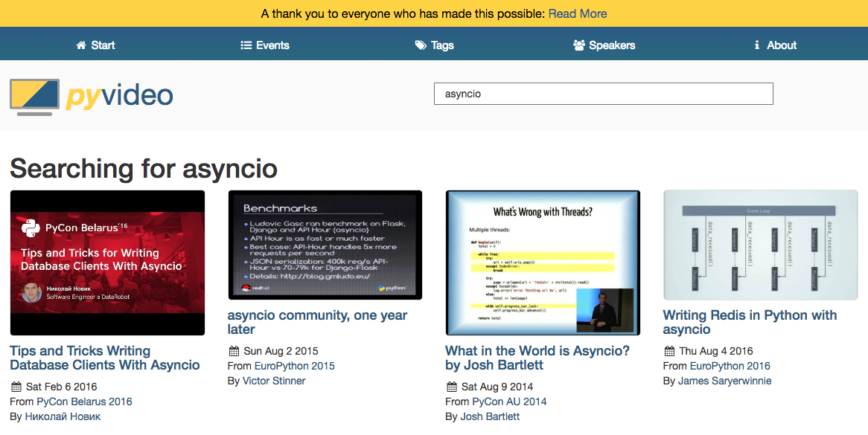
Task: Click the date text Thu Aug 4 2016
Action: pyautogui.click(x=716, y=351)
